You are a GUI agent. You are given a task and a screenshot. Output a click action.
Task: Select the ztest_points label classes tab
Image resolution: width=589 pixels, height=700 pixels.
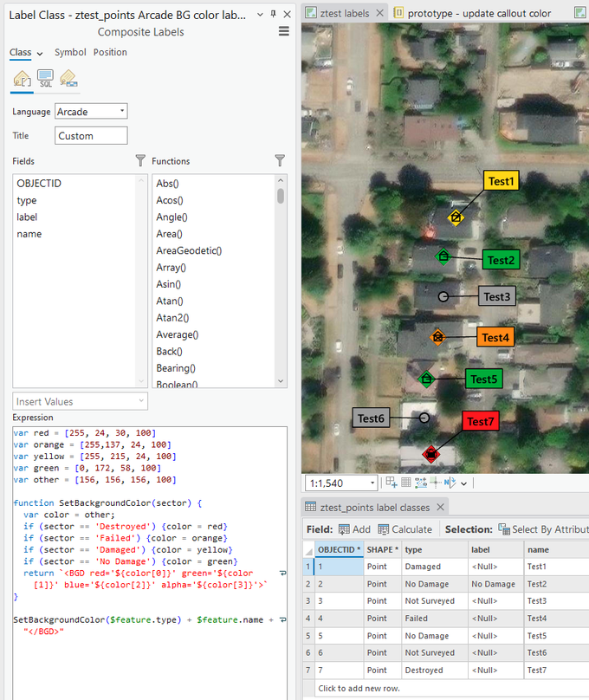(375, 508)
